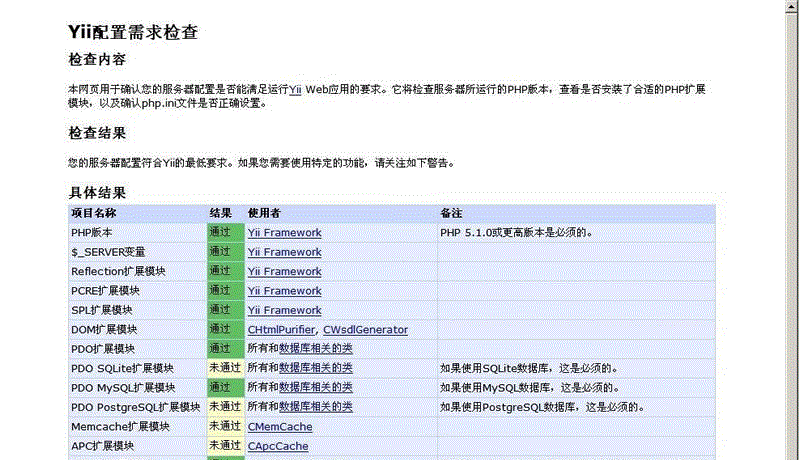Click 数据库相关的类 link in PDO MySQL row
Screen dimensions: 800x460
click(315, 387)
